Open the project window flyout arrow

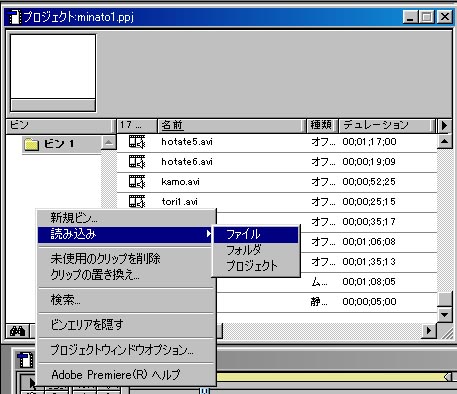444,126
